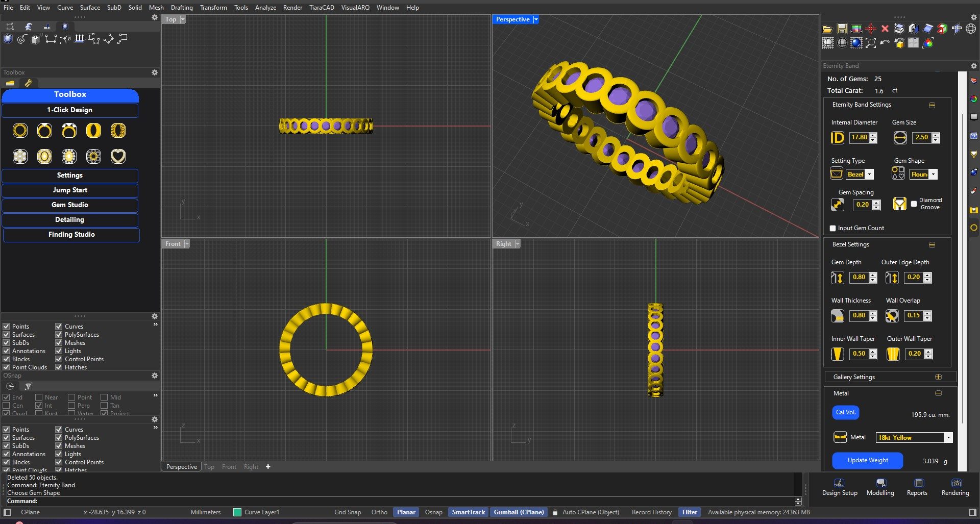The width and height of the screenshot is (980, 524).
Task: Enable the Diamond Groove checkbox
Action: point(914,204)
